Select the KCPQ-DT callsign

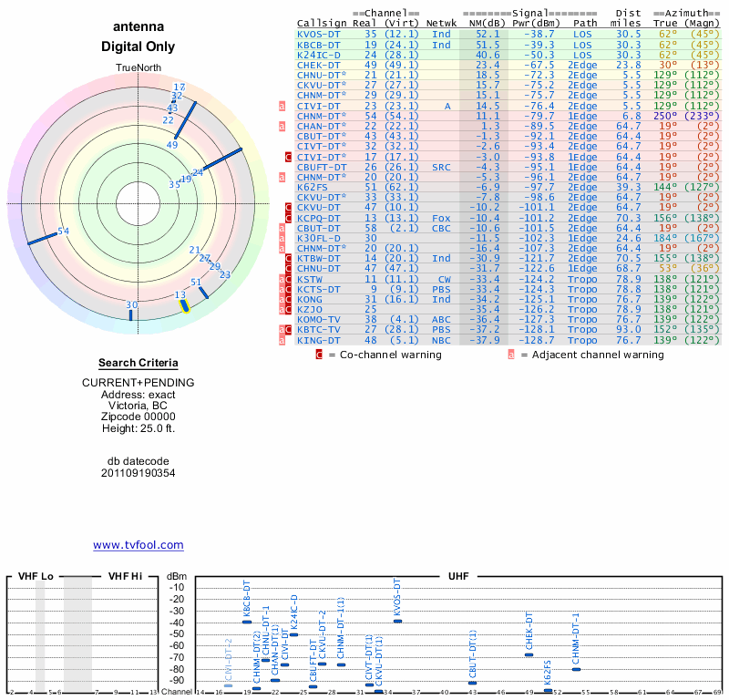318,218
